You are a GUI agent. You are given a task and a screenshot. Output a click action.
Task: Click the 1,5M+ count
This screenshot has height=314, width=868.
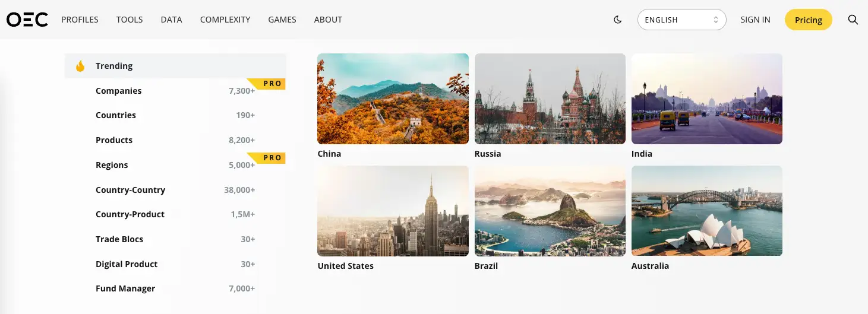[x=243, y=214]
